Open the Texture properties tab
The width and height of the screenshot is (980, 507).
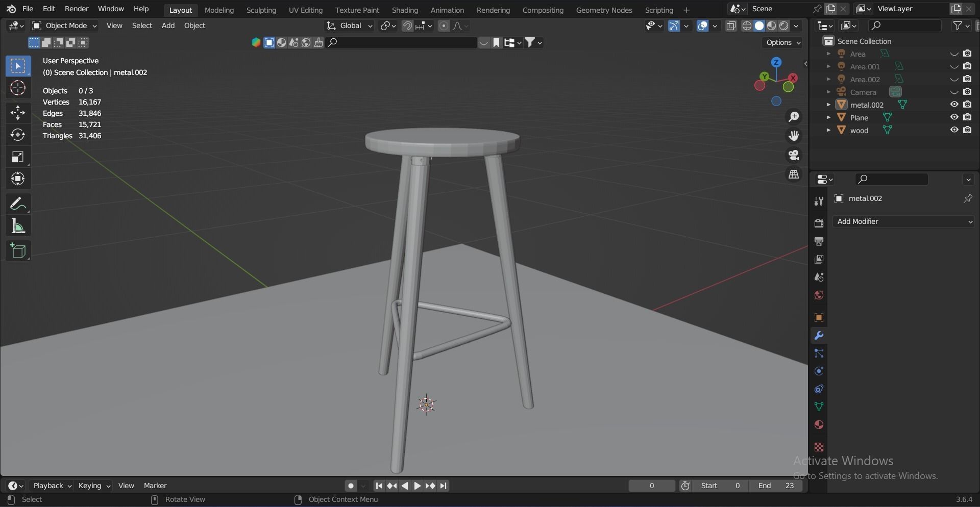point(819,447)
